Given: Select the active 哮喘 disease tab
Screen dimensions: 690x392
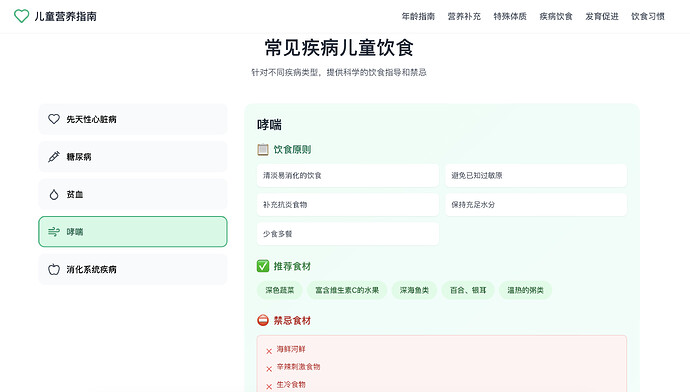Looking at the screenshot, I should [x=133, y=232].
